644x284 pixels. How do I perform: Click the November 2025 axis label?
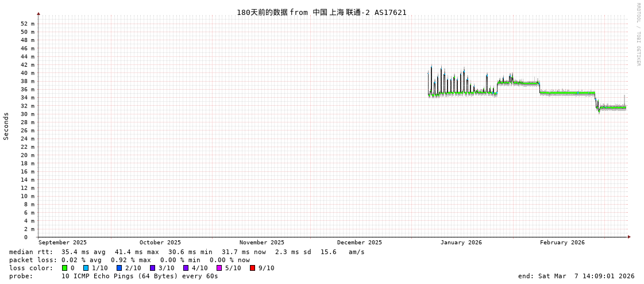click(x=261, y=243)
